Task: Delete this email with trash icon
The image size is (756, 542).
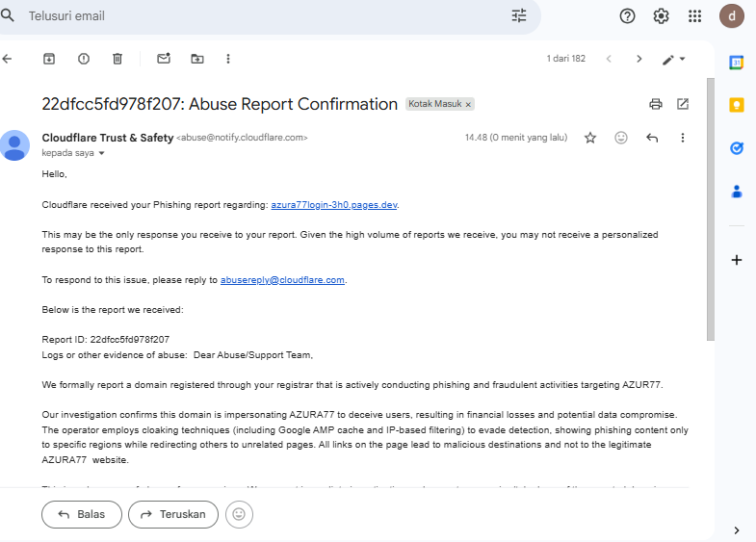Action: coord(117,59)
